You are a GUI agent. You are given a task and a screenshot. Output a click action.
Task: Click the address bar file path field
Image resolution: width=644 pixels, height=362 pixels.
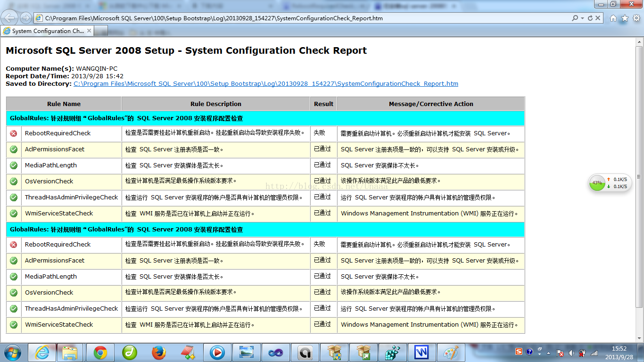[302, 18]
